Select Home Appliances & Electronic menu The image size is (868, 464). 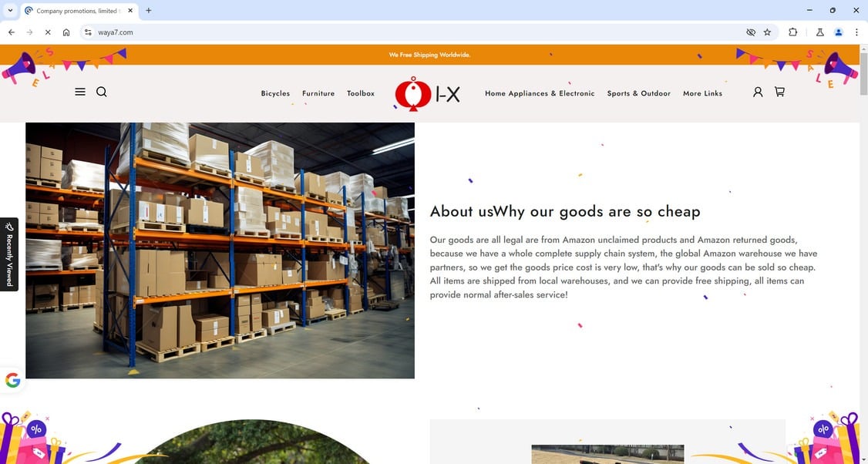540,93
